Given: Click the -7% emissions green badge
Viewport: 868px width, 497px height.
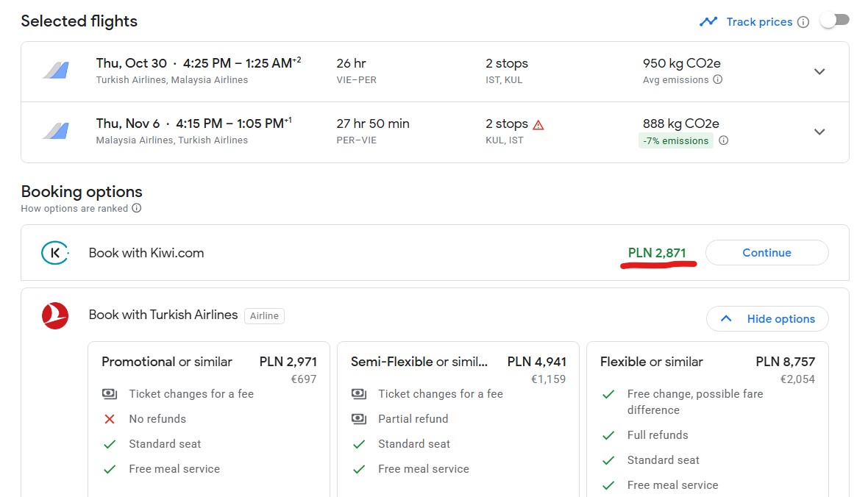Looking at the screenshot, I should [676, 140].
